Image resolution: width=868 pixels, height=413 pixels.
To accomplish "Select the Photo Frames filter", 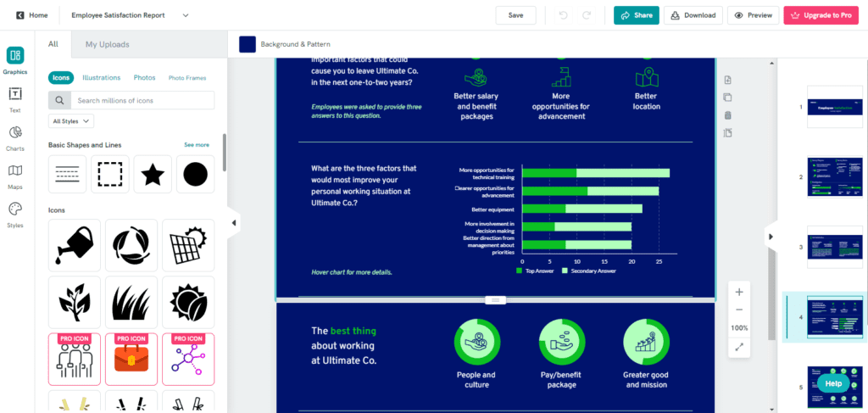I will pyautogui.click(x=187, y=78).
